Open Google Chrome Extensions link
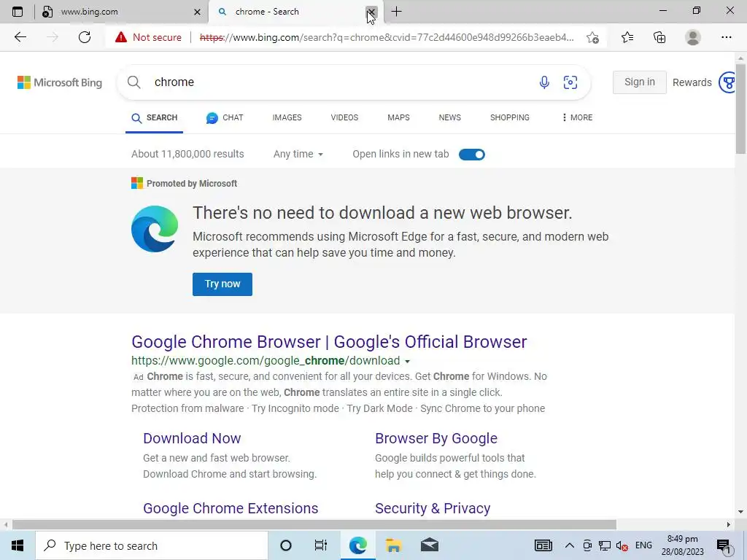The image size is (747, 560). point(231,508)
